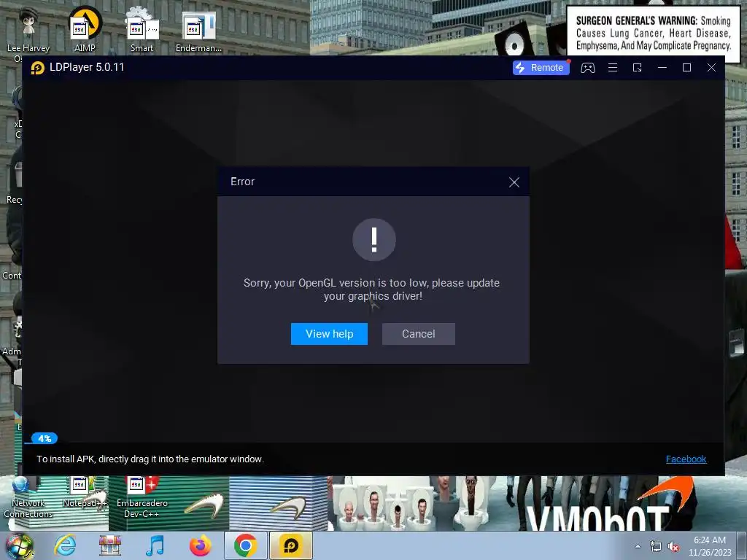747x560 pixels.
Task: Open the Remote button in LDPlayer title bar
Action: tap(541, 68)
